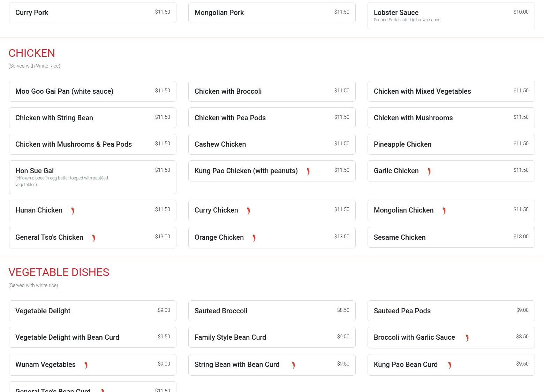
Task: Click the pepper icon next to Wunam Vegetables
Action: 86,365
